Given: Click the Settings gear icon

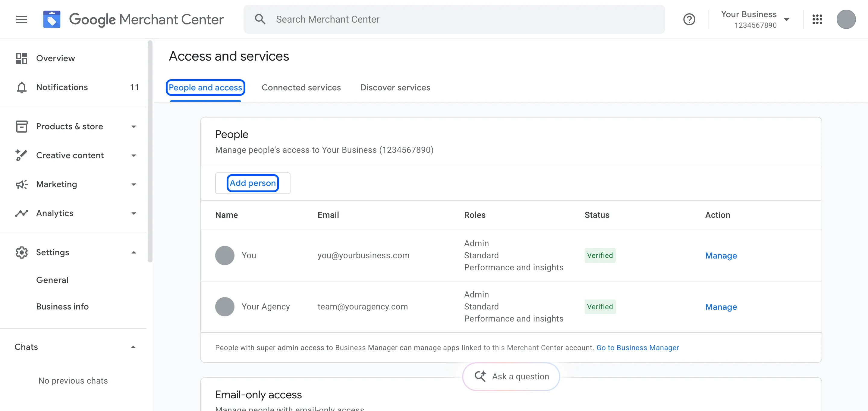Looking at the screenshot, I should 22,252.
